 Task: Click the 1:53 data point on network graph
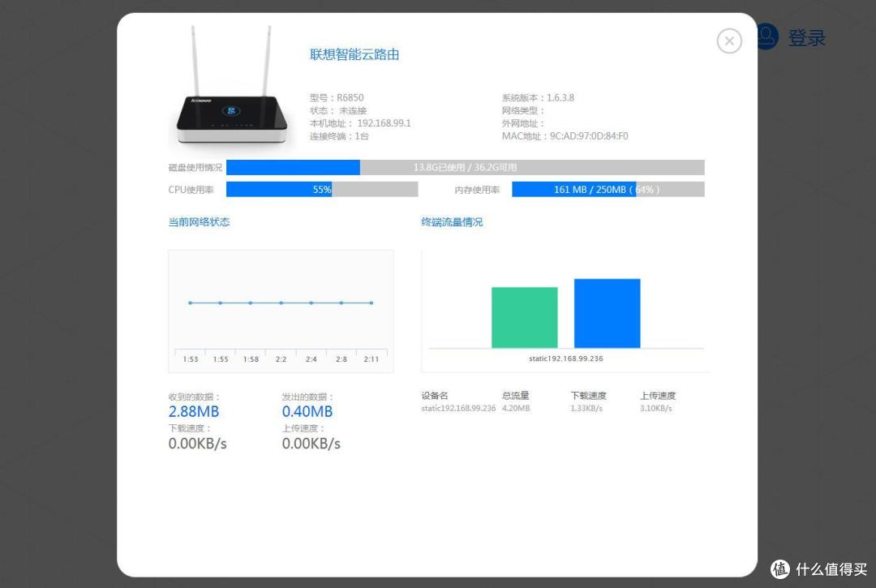(x=191, y=303)
